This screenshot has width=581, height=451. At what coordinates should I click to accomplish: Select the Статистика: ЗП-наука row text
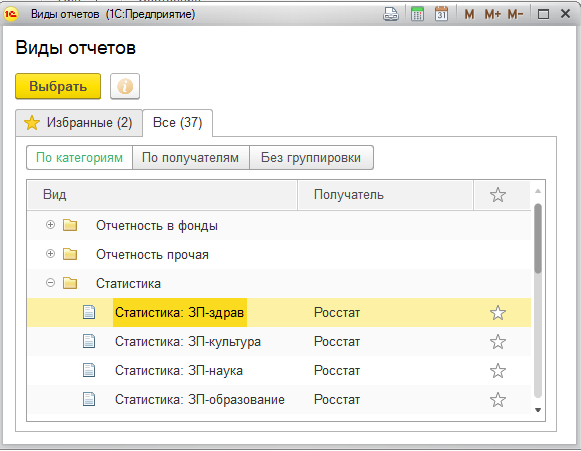179,370
